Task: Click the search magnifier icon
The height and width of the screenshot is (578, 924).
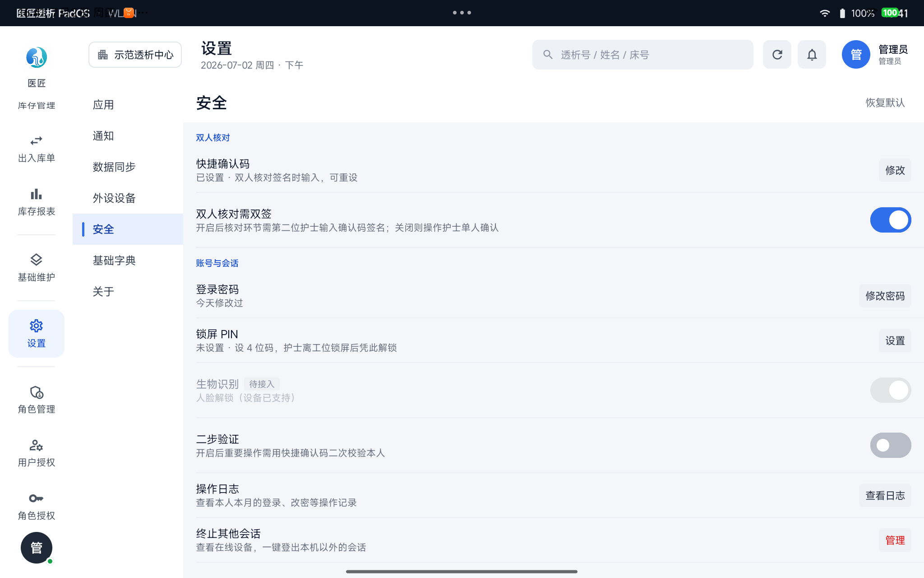Action: (x=548, y=55)
